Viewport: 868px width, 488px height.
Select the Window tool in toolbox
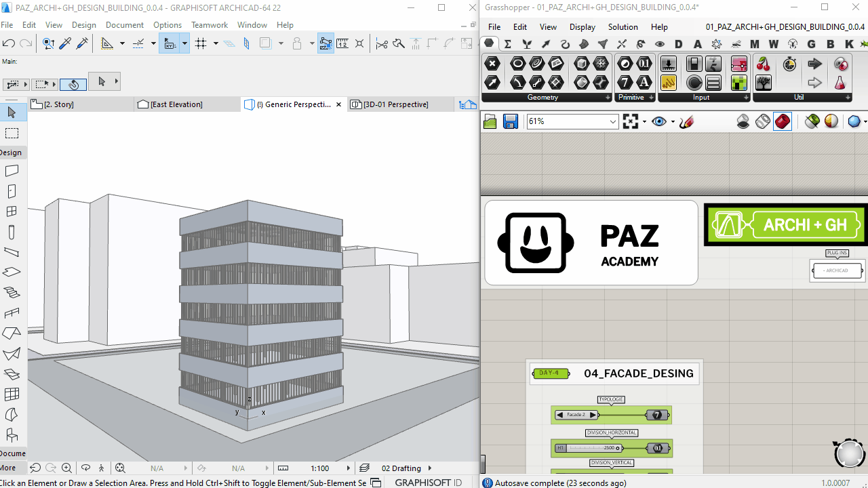coord(12,212)
